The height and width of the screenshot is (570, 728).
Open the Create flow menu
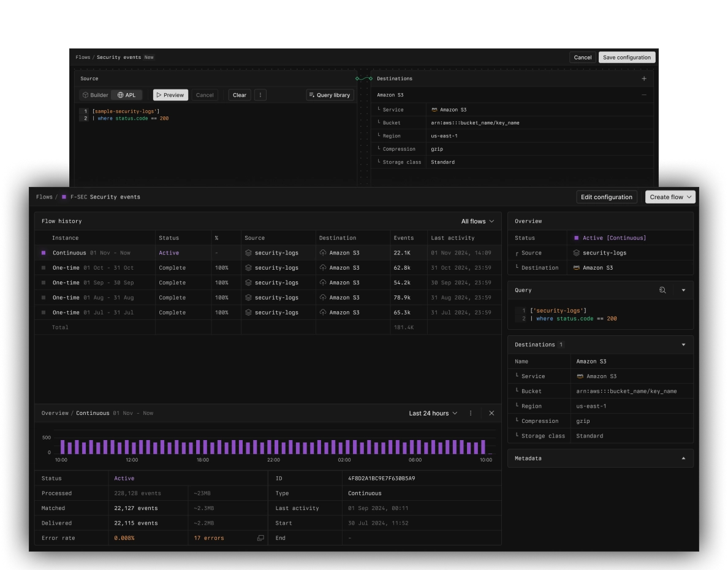click(670, 197)
